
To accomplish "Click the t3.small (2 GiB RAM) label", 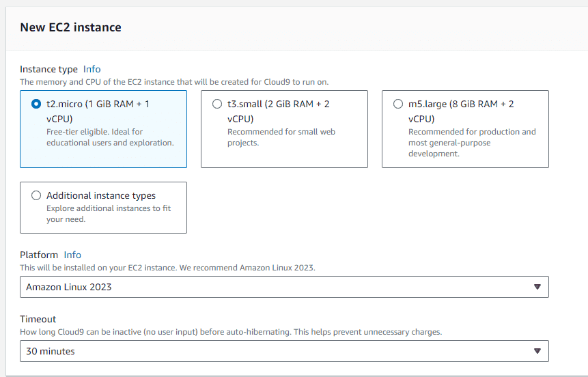I will click(278, 111).
